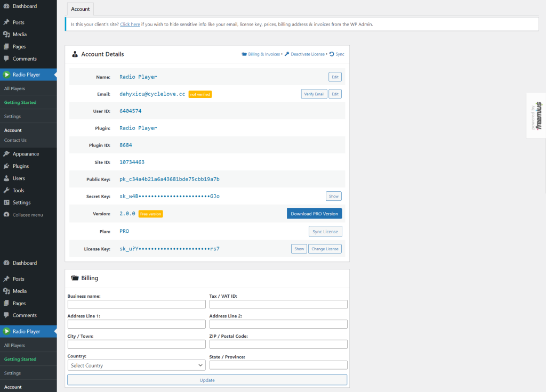
Task: Focus the City / Town field
Action: tap(136, 345)
